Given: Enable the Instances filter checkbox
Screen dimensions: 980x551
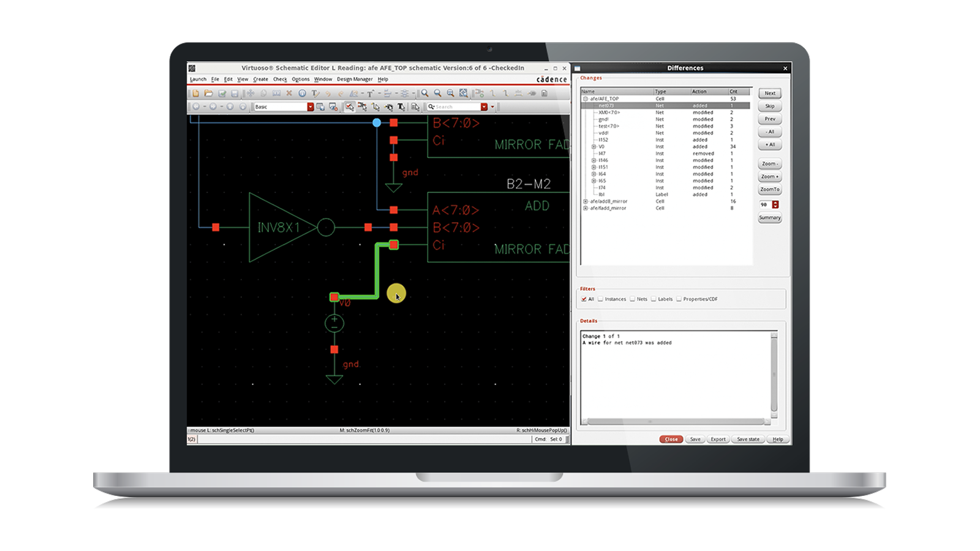Looking at the screenshot, I should (x=600, y=299).
